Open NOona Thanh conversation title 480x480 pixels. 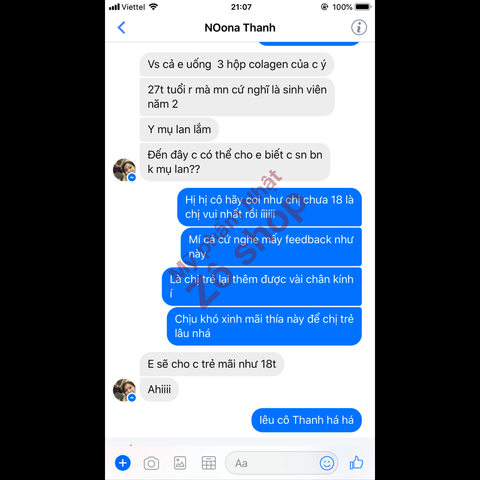pyautogui.click(x=240, y=28)
